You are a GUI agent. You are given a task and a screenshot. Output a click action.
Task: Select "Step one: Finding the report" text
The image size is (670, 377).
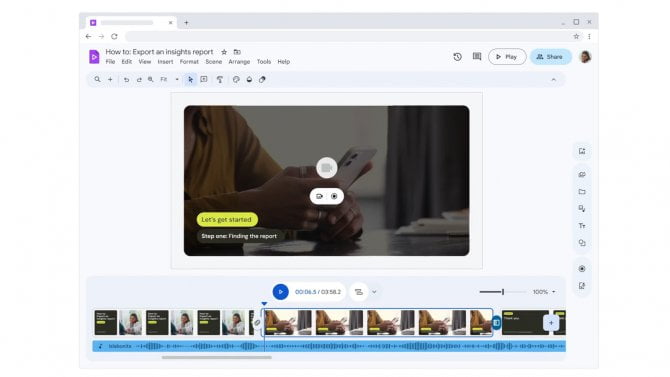[239, 236]
